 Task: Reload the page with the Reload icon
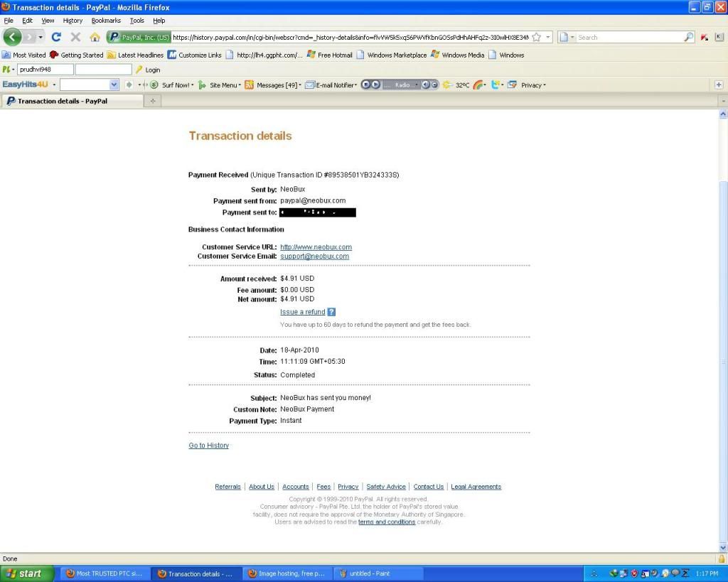56,37
